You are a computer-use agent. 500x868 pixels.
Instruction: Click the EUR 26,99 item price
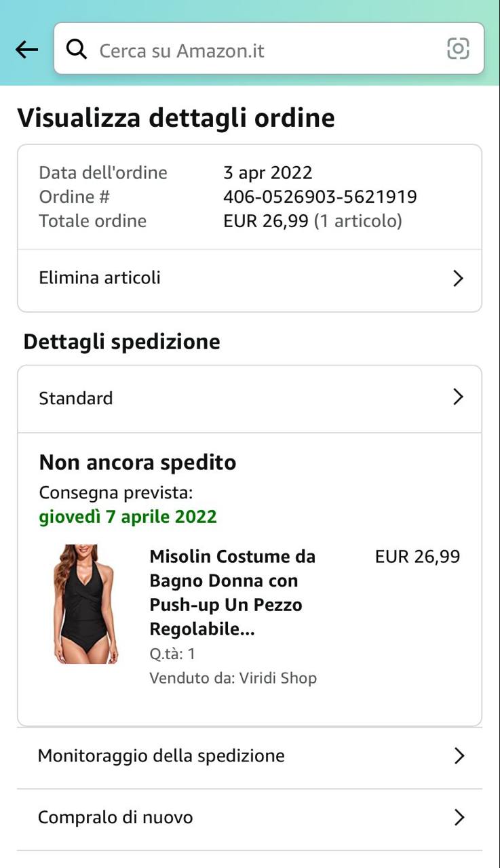click(x=417, y=557)
